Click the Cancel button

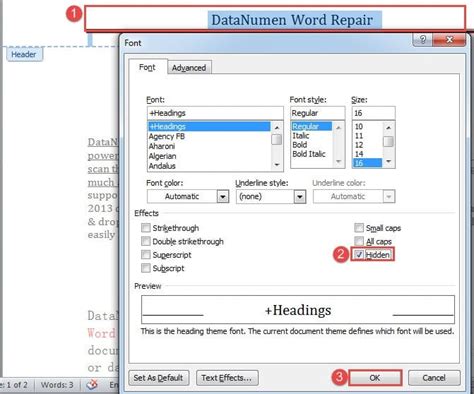(434, 378)
